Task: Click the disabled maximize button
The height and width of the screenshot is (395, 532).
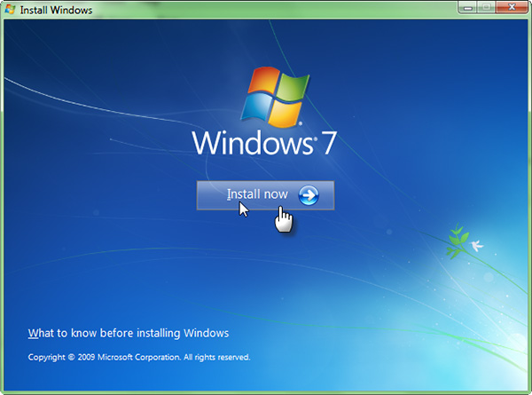Action: 487,7
